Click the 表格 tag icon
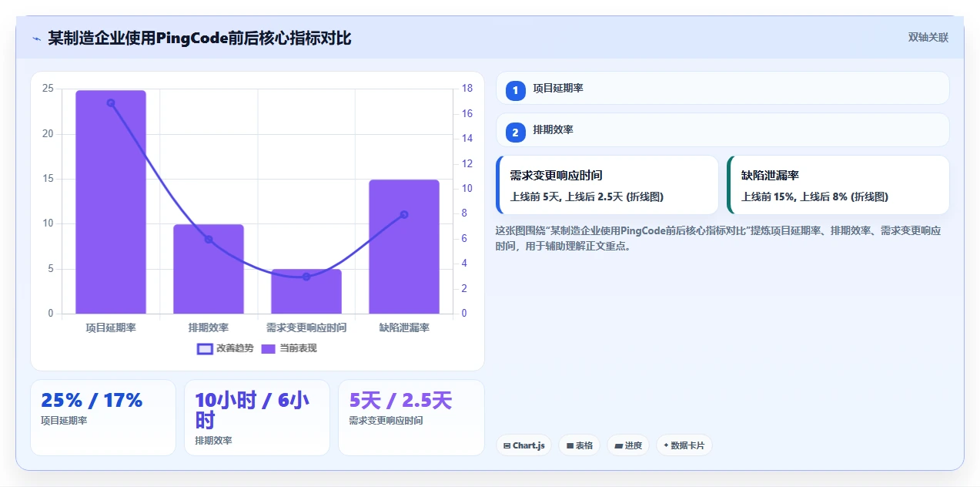The height and width of the screenshot is (487, 980). pos(570,445)
